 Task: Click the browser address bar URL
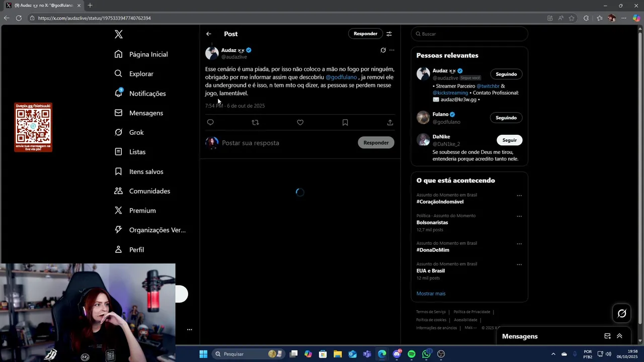[95, 18]
